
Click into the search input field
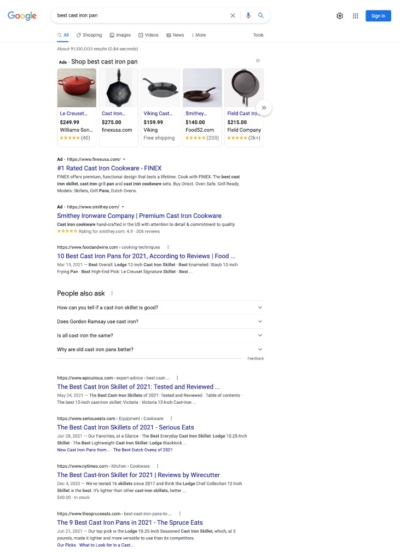coord(141,15)
